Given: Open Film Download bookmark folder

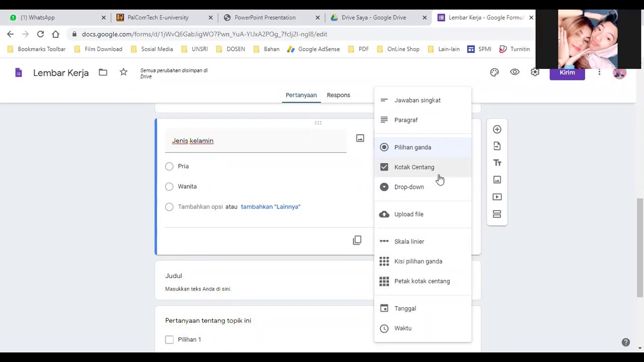Looking at the screenshot, I should click(x=98, y=49).
